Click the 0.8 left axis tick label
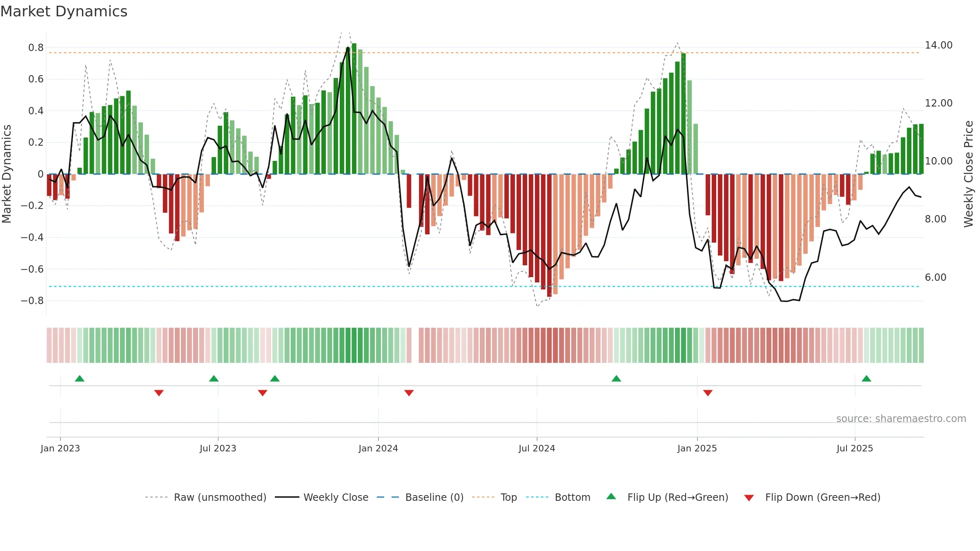The image size is (980, 551). pyautogui.click(x=36, y=48)
